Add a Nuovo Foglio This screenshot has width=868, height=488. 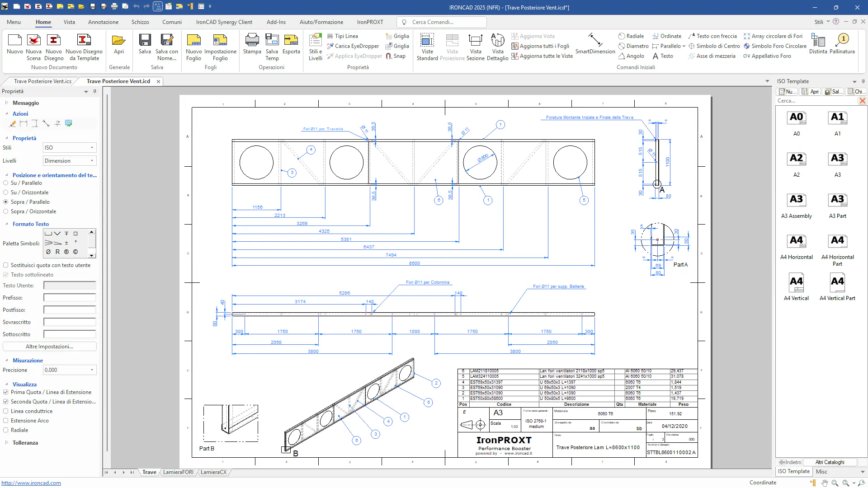[193, 47]
